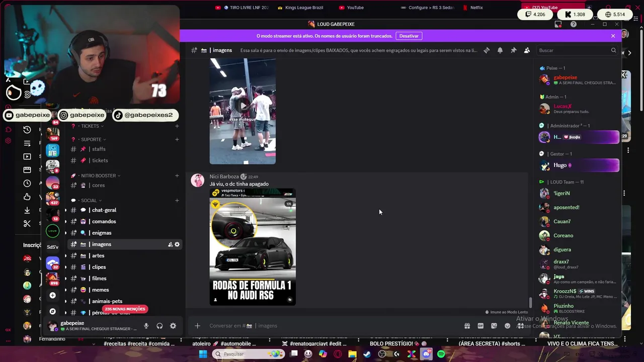Open the SdS'v server icon
644x362 pixels.
(52, 247)
